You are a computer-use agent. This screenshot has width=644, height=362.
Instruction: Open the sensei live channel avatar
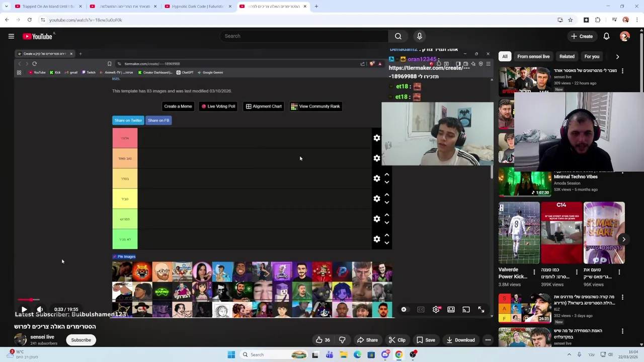[20, 340]
